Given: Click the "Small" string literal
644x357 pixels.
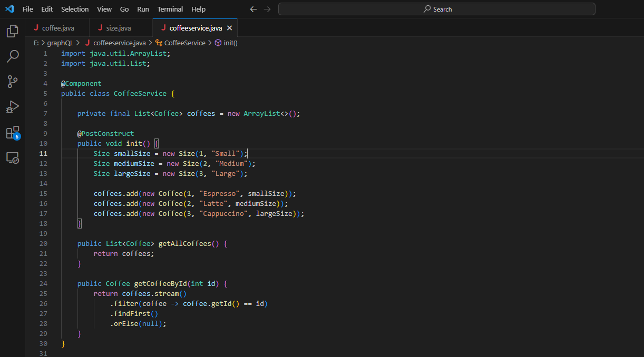Looking at the screenshot, I should 226,154.
